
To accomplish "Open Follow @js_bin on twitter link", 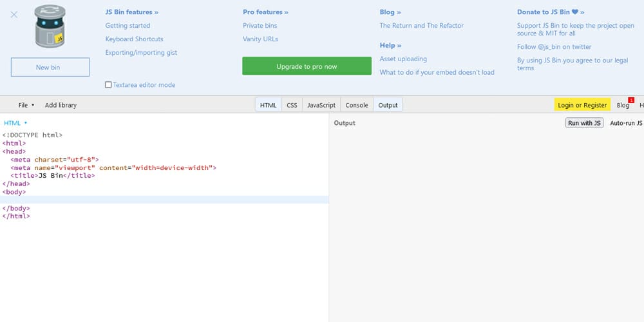I will click(554, 47).
